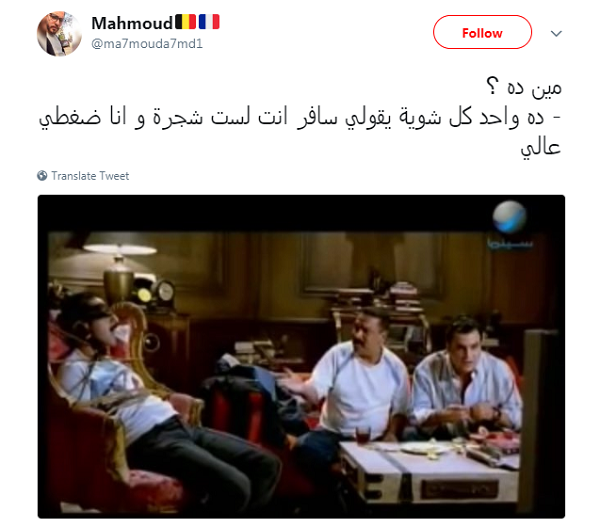
Task: Click the red drink glass on the table
Action: (x=362, y=435)
